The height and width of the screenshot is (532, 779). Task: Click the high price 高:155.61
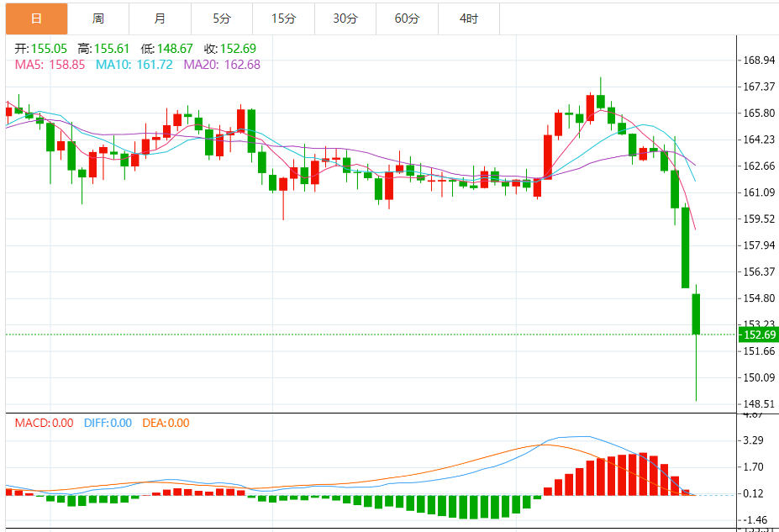point(103,49)
